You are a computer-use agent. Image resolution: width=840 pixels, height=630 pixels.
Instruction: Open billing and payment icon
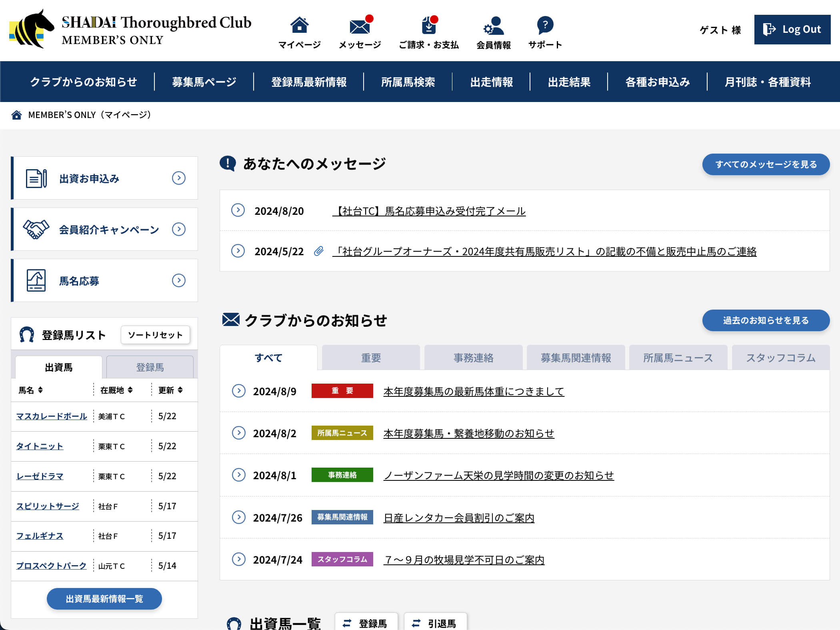coord(428,26)
